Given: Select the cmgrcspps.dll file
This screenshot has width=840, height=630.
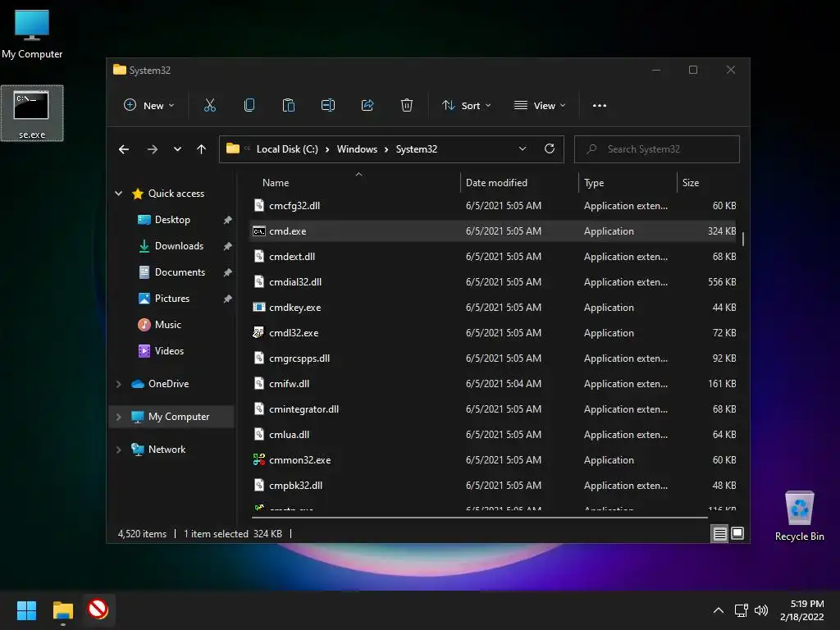Looking at the screenshot, I should [x=299, y=358].
